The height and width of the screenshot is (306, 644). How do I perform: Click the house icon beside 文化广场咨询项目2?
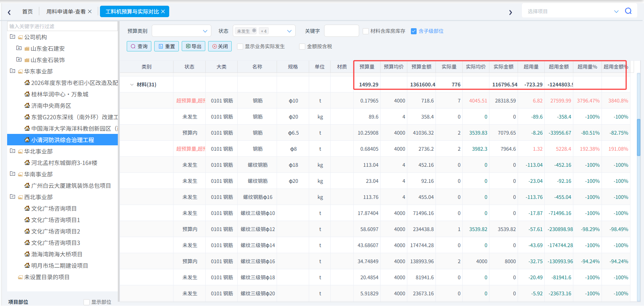pyautogui.click(x=27, y=231)
